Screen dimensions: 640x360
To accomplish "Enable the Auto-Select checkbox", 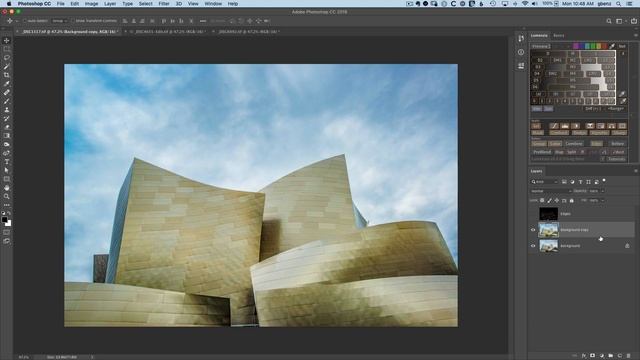I will click(x=24, y=21).
